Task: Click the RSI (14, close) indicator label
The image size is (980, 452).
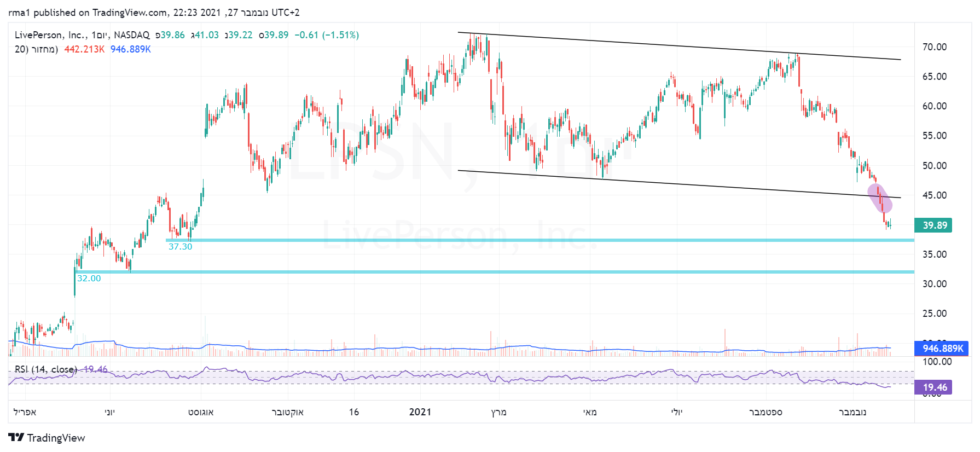Action: pos(46,369)
